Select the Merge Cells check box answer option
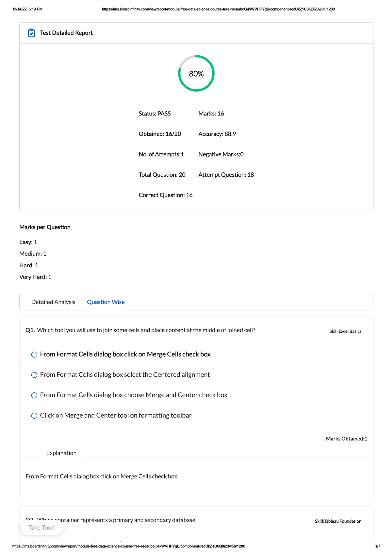The height and width of the screenshot is (555, 392). [34, 355]
